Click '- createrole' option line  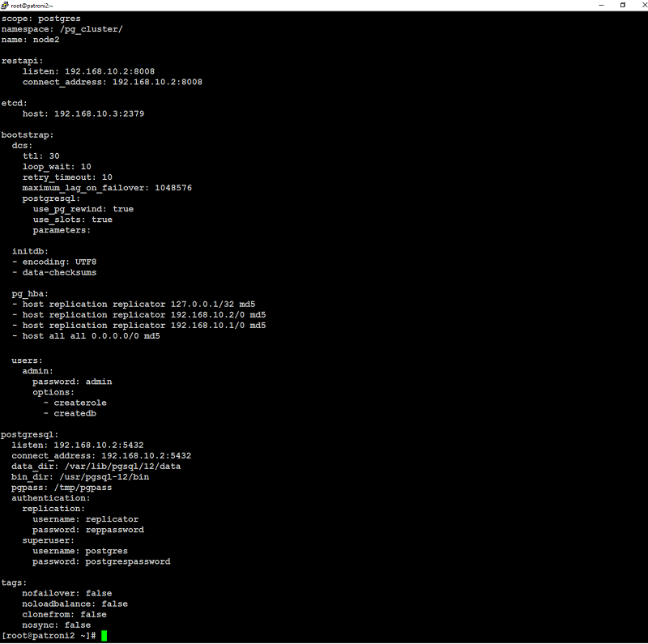pos(75,403)
